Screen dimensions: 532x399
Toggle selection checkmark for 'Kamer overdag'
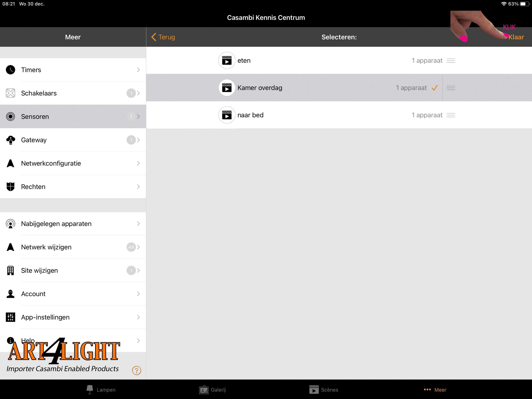point(435,88)
